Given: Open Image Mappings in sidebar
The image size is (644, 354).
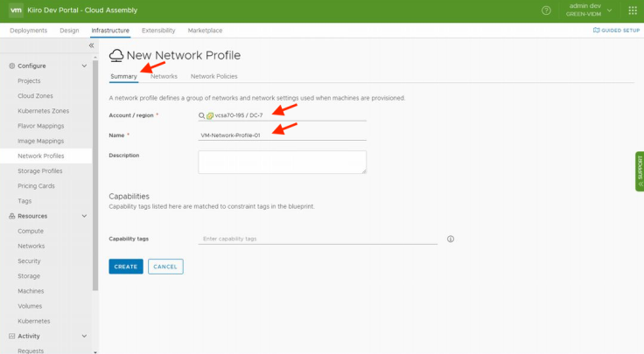Looking at the screenshot, I should pyautogui.click(x=40, y=141).
